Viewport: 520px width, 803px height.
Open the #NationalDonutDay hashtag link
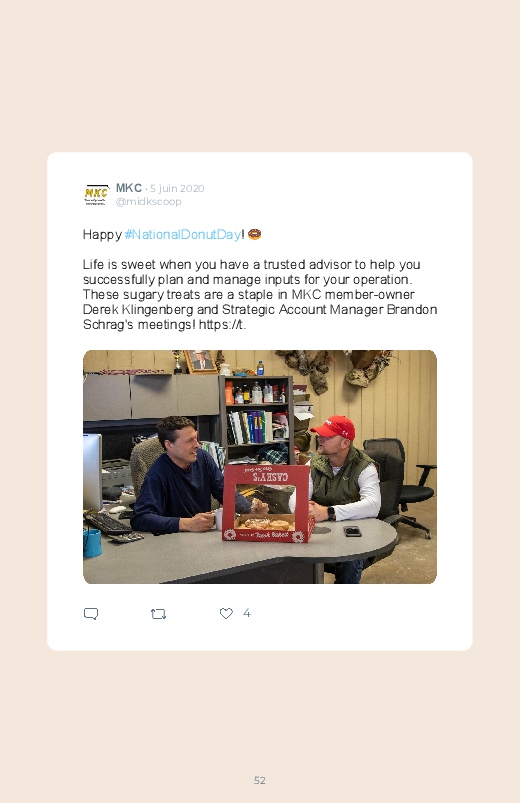pyautogui.click(x=183, y=235)
